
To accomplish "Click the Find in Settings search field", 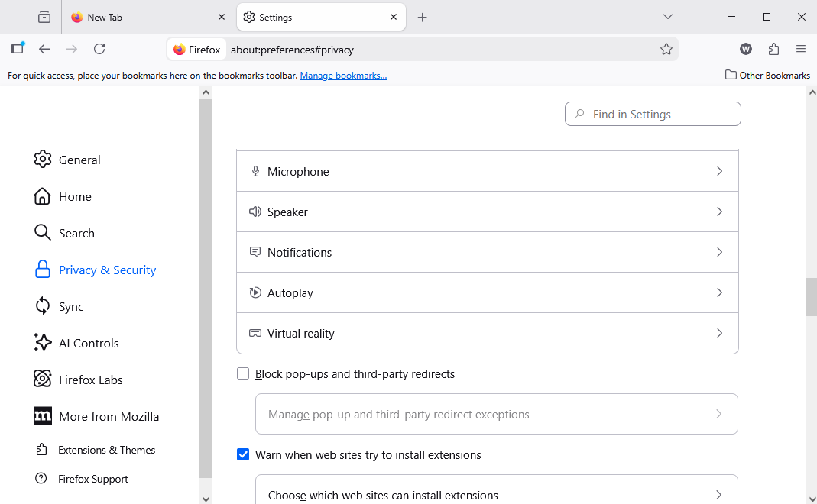I will 652,114.
